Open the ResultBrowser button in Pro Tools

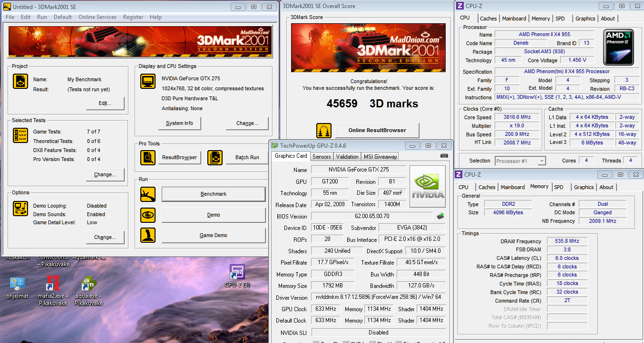[179, 157]
